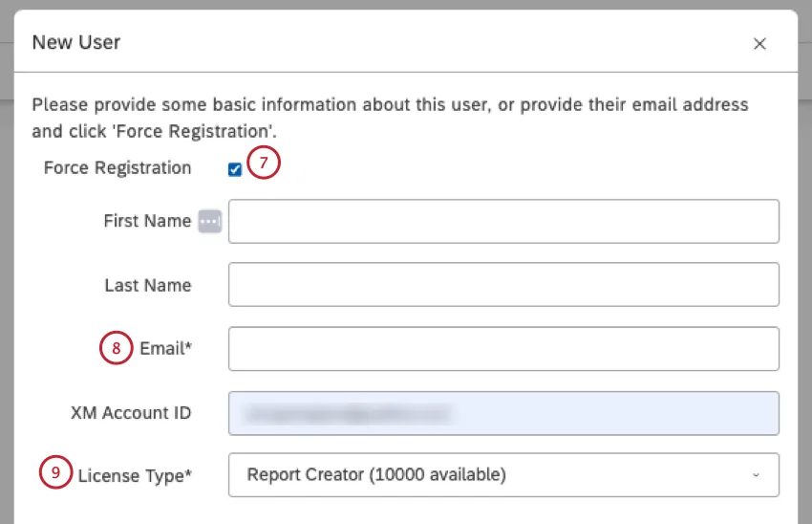Click into the First Name field
This screenshot has height=524, width=812.
503,222
